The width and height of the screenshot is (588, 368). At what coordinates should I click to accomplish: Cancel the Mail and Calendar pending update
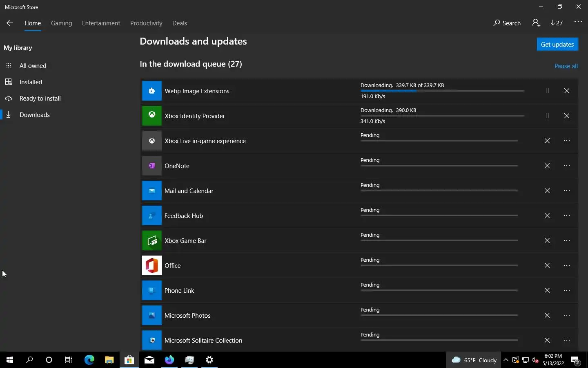[x=547, y=191]
